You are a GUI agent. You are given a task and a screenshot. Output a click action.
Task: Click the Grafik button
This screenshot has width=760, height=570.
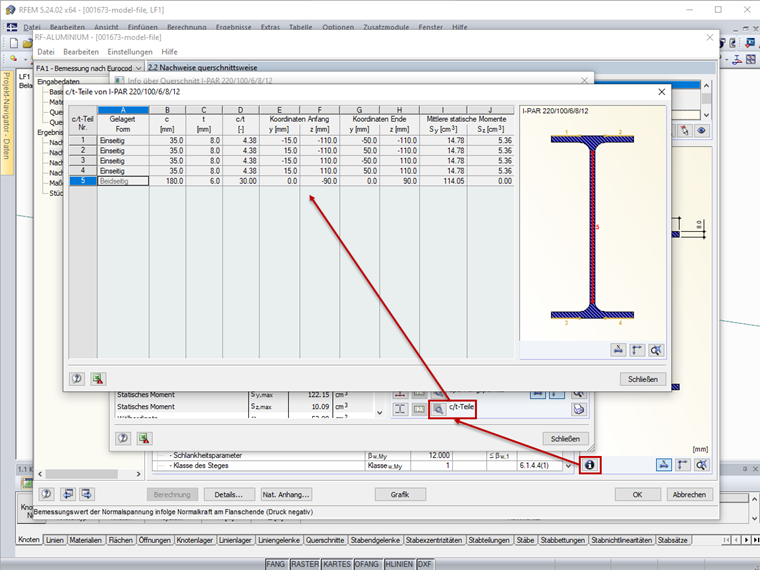400,494
